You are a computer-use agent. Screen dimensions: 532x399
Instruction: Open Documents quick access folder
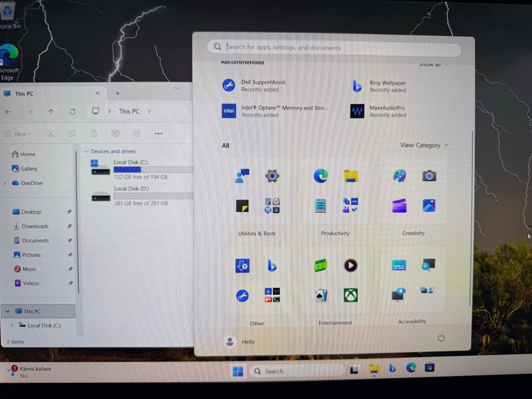click(x=32, y=240)
